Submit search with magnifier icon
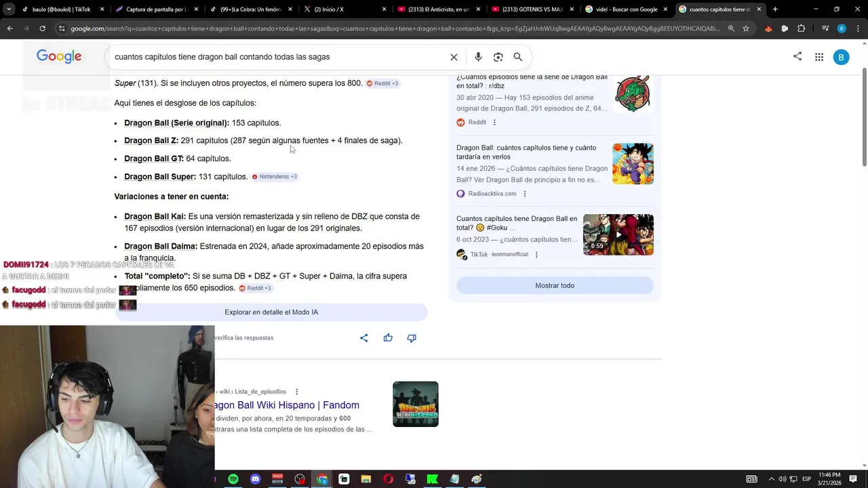 518,57
